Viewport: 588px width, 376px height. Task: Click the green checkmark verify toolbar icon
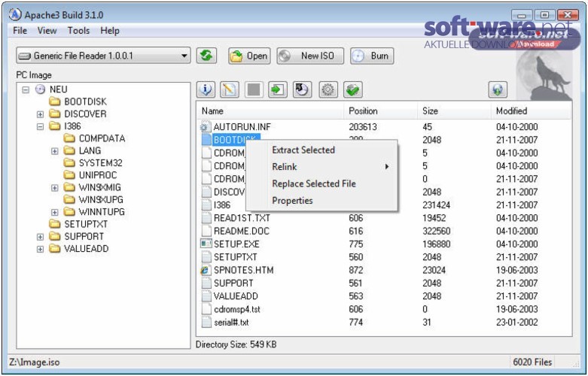(x=352, y=90)
